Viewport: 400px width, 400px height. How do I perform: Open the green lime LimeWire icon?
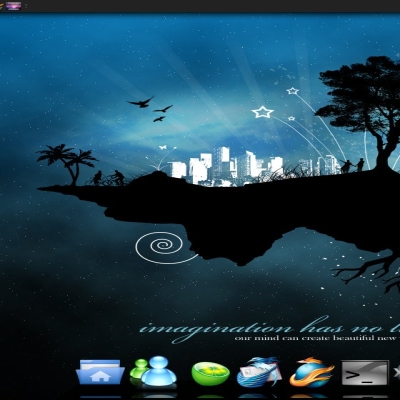211,373
